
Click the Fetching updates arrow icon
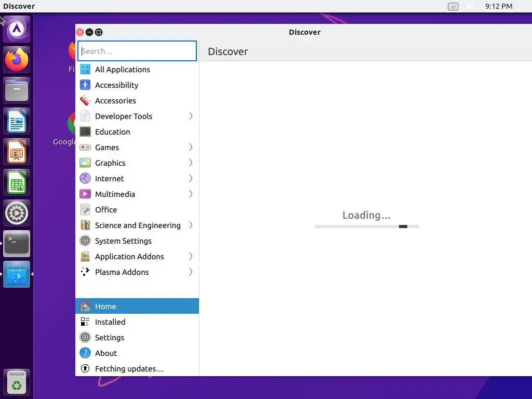coord(85,368)
